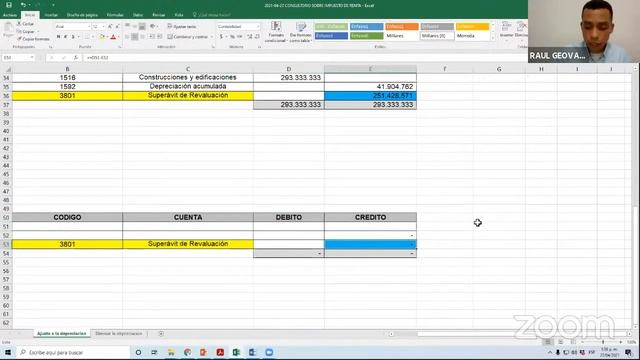Toggle Ajustar texto (wrap text)
640x360 pixels.
coord(182,27)
